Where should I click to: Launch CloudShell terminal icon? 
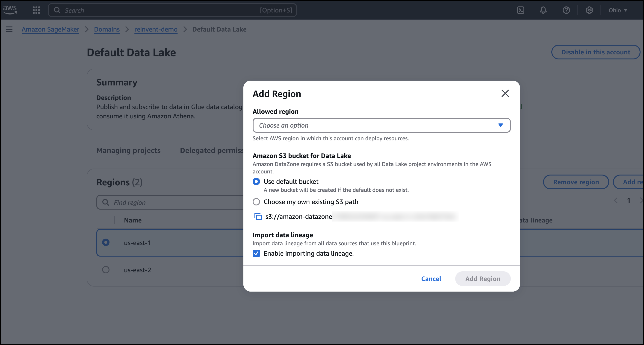[520, 10]
